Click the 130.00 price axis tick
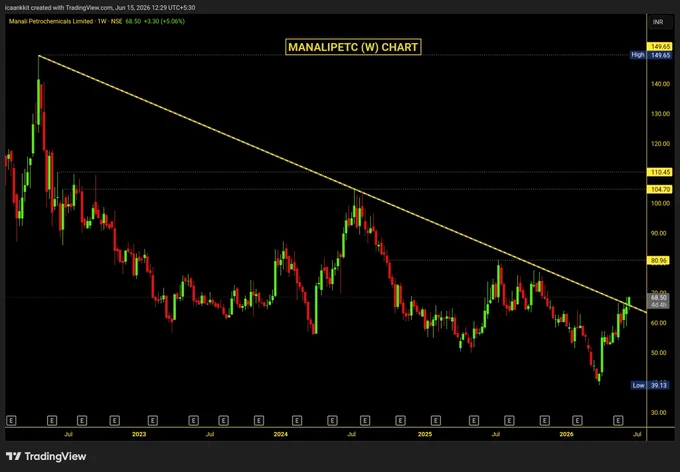This screenshot has height=472, width=680. coord(660,114)
